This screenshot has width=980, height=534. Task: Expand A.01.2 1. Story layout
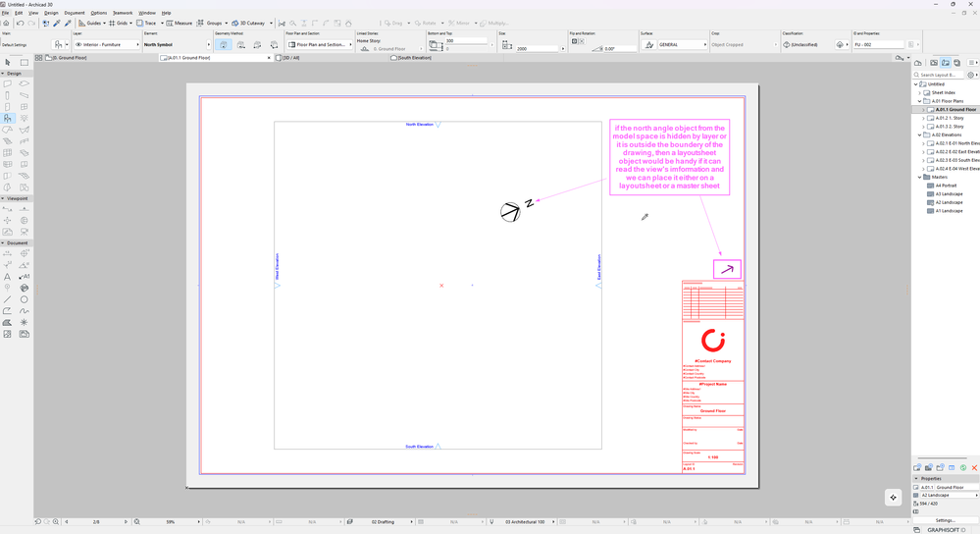(924, 118)
